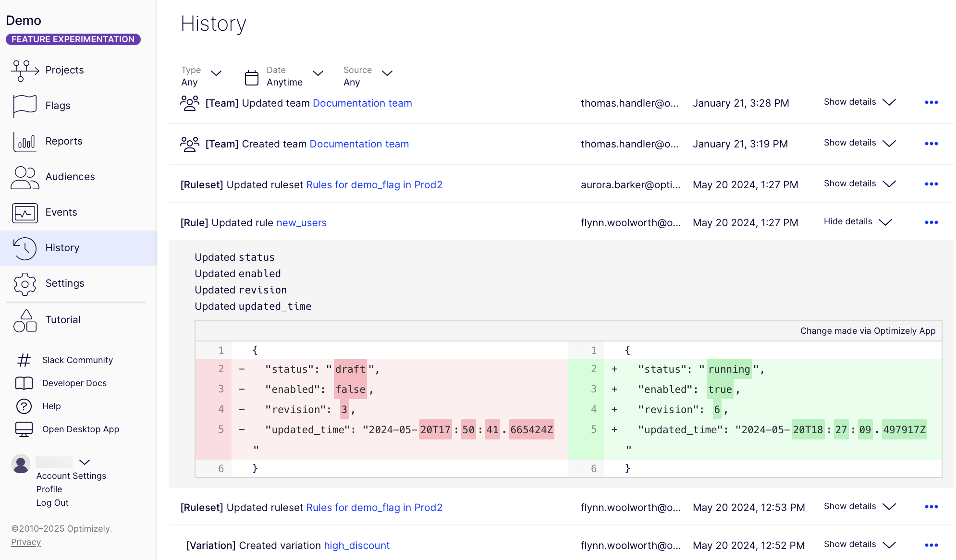Open the Documentation team link
Image resolution: width=956 pixels, height=560 pixels.
coord(362,103)
